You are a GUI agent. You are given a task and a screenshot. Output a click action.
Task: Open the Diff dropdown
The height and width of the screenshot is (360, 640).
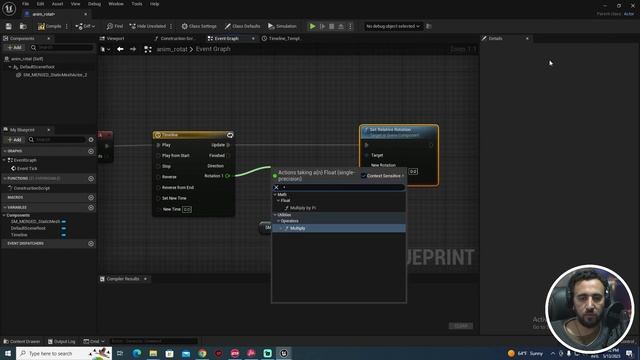85,26
